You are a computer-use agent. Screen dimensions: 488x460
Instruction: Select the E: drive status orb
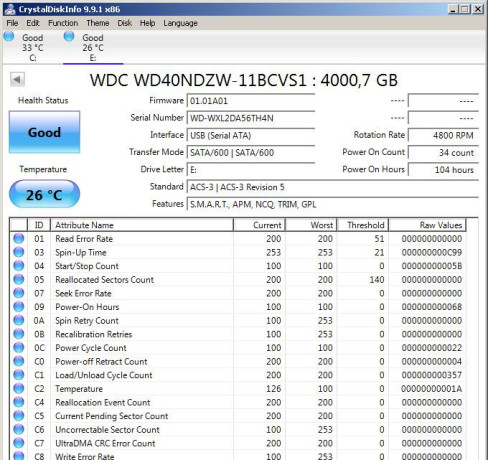69,36
